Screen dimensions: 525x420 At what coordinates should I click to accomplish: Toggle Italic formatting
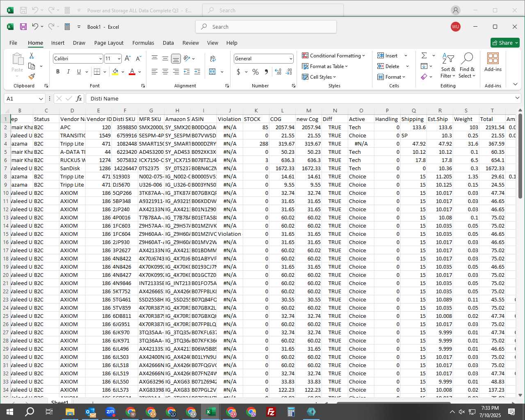[68, 72]
